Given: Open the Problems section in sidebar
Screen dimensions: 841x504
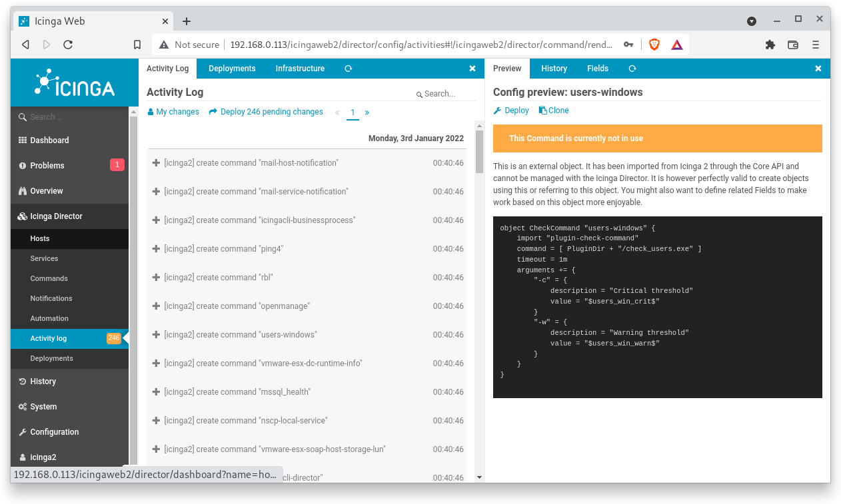Looking at the screenshot, I should click(x=23, y=166).
